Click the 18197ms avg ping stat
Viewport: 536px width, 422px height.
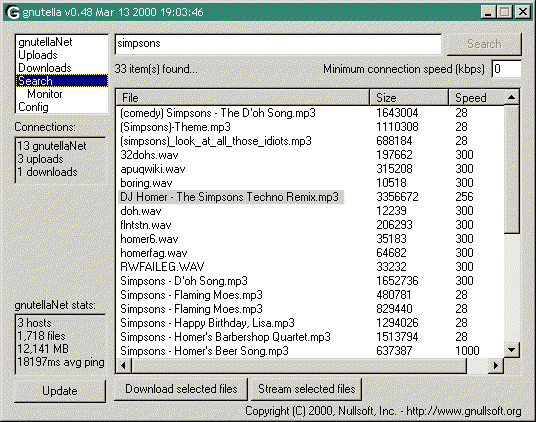coord(61,362)
